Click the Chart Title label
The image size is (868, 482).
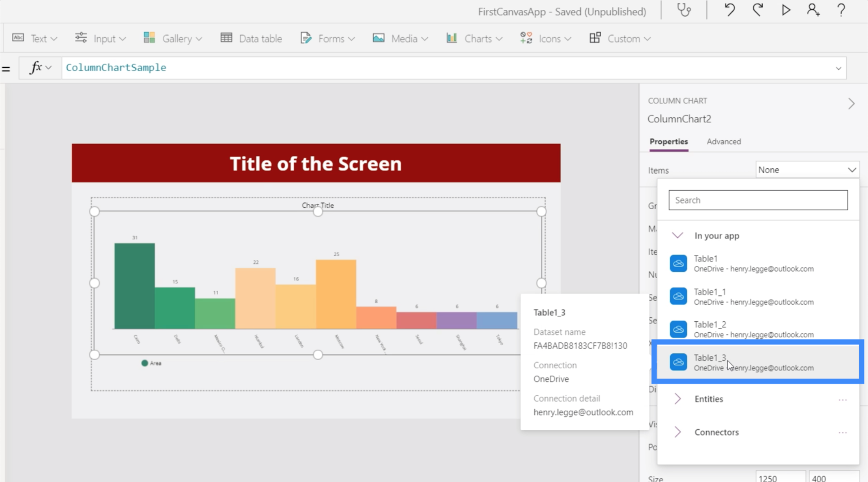tap(318, 205)
